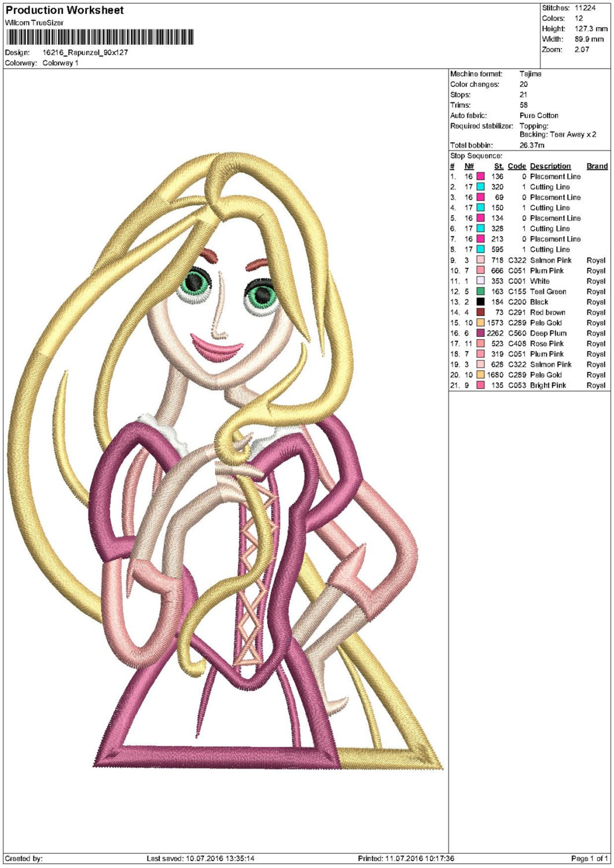This screenshot has width=614, height=868.
Task: Click the 'Last saved: 10.07.2016 13:35:14' text
Action: [x=200, y=858]
